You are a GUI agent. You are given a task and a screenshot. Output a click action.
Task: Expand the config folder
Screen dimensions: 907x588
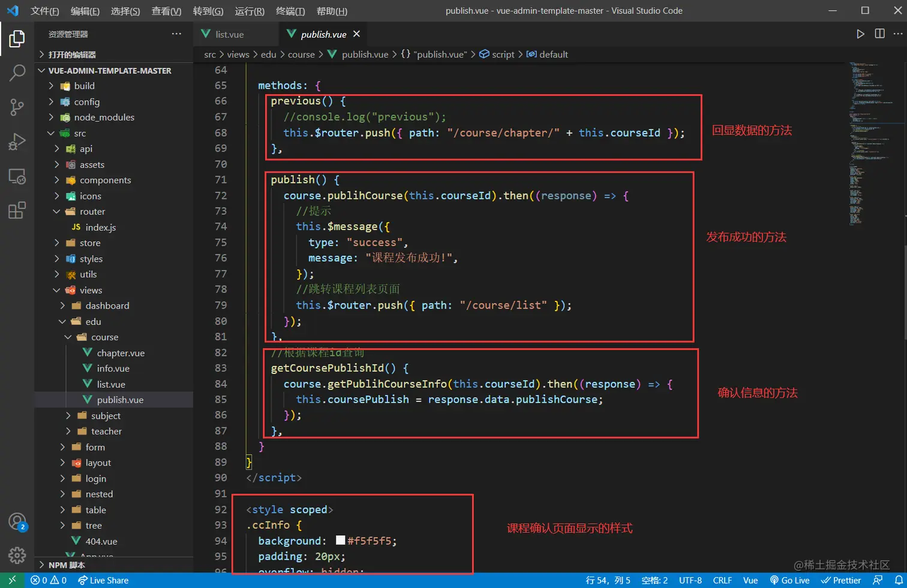(x=114, y=102)
